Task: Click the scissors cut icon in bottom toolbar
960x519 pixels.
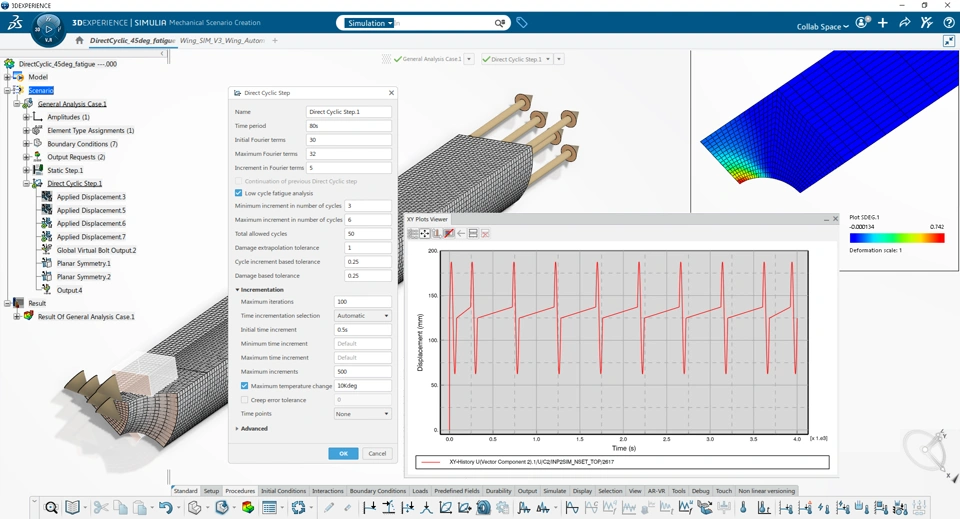Action: click(101, 507)
